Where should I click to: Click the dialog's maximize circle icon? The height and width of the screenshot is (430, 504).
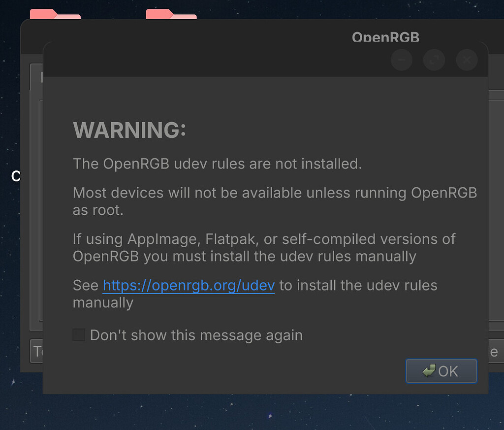pos(434,60)
